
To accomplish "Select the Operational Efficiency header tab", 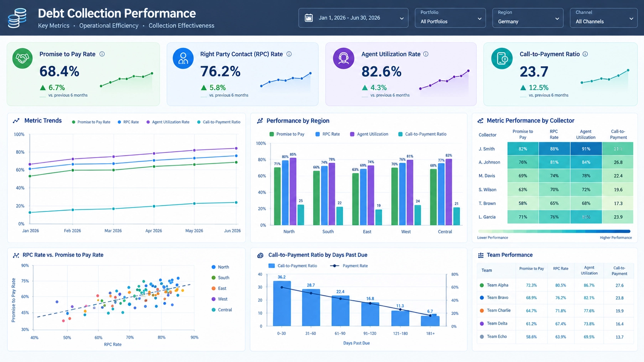I will tap(109, 26).
